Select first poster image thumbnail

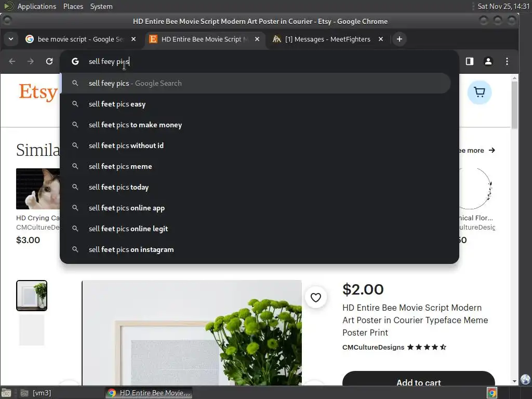(32, 296)
